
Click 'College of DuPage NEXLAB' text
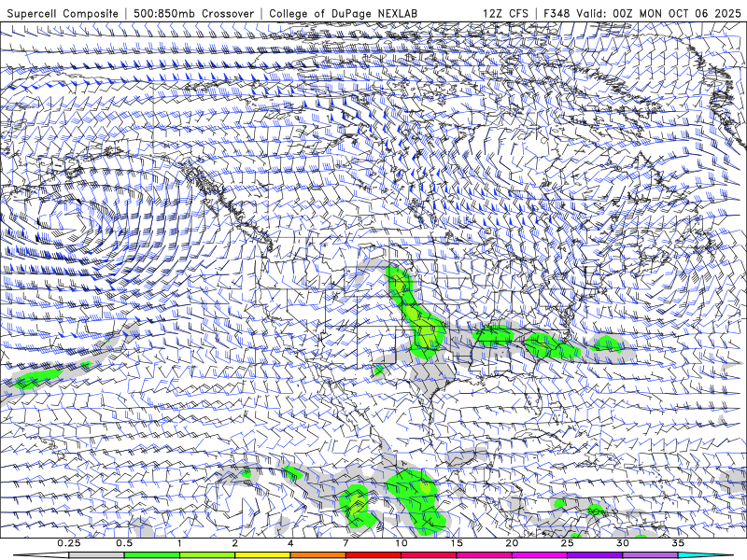coord(343,14)
